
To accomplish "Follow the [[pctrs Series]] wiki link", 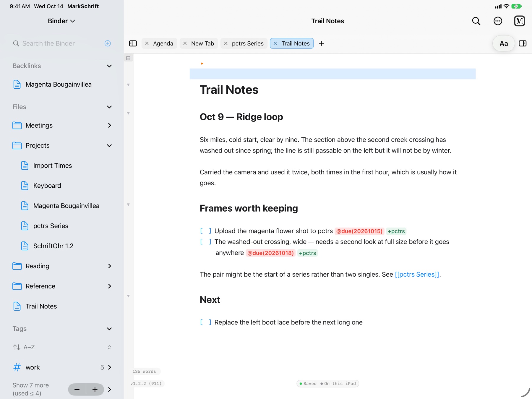I will coord(417,274).
